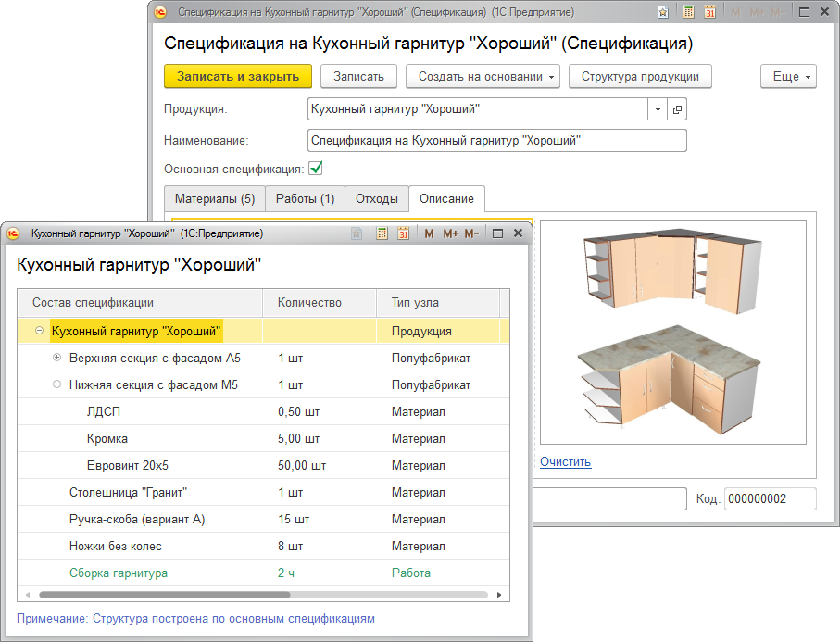
Task: Open calendar in the front window toolbar
Action: click(x=403, y=233)
